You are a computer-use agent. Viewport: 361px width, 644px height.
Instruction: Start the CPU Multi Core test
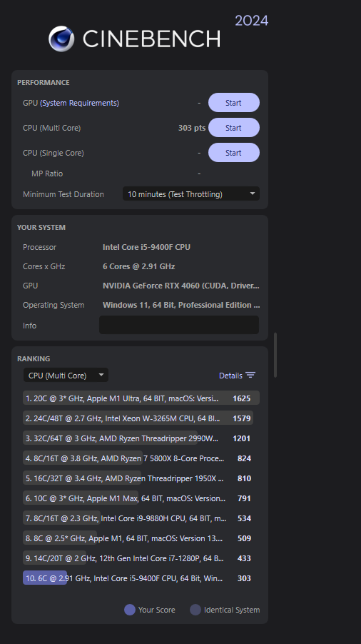[234, 128]
